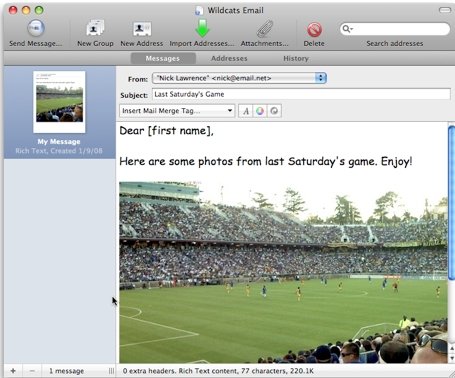Open Attachments via the paperclip icon

click(265, 29)
